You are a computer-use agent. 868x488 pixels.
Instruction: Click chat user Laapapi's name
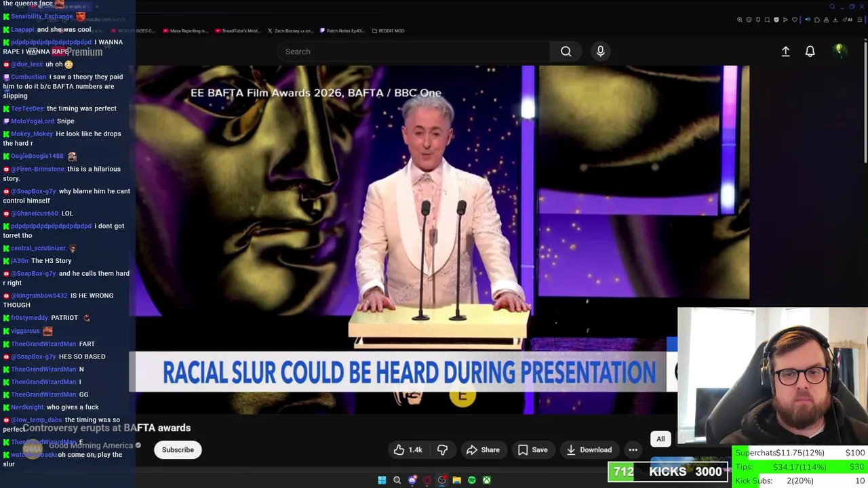pyautogui.click(x=22, y=30)
